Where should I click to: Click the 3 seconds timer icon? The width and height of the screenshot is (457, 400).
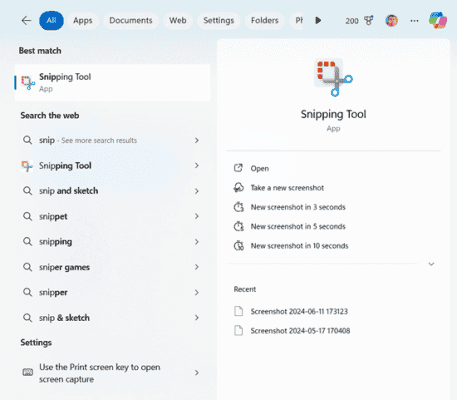pyautogui.click(x=238, y=207)
